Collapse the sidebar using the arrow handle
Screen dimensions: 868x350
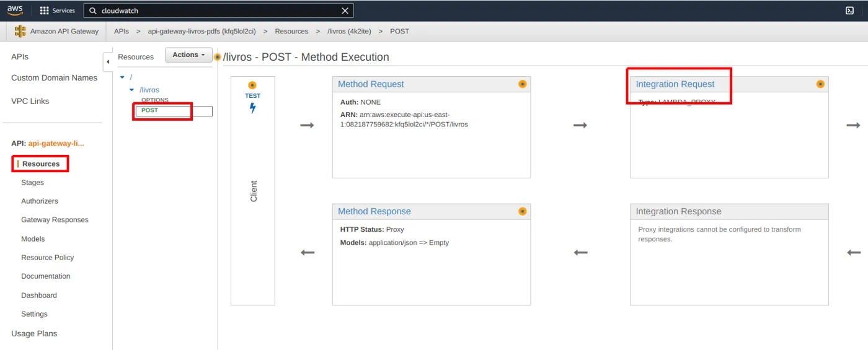click(107, 62)
